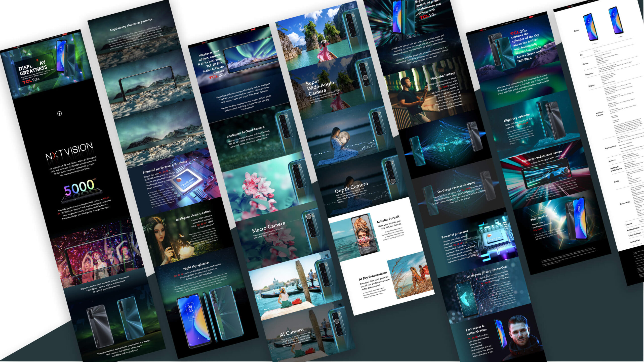Click the red navbar button above the Display Greatness banner
The image size is (644, 362).
(65, 34)
